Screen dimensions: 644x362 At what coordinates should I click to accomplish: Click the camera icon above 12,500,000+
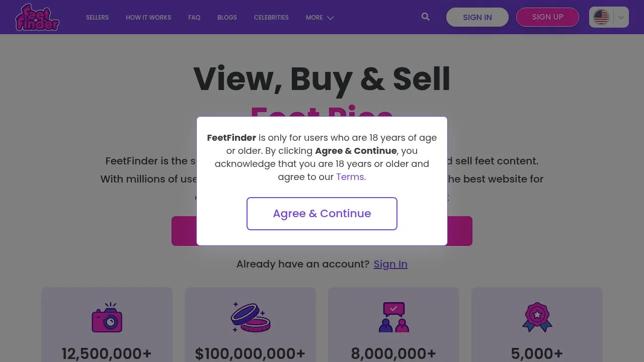(x=106, y=317)
